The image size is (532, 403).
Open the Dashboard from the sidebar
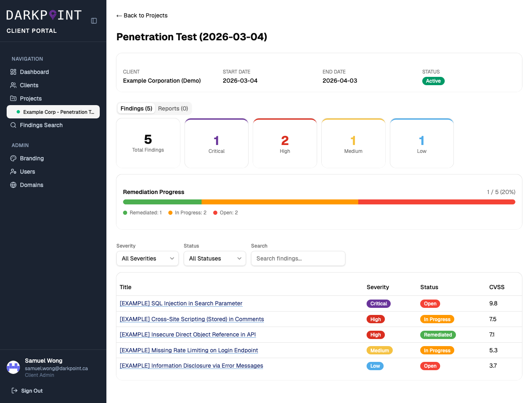pyautogui.click(x=14, y=71)
